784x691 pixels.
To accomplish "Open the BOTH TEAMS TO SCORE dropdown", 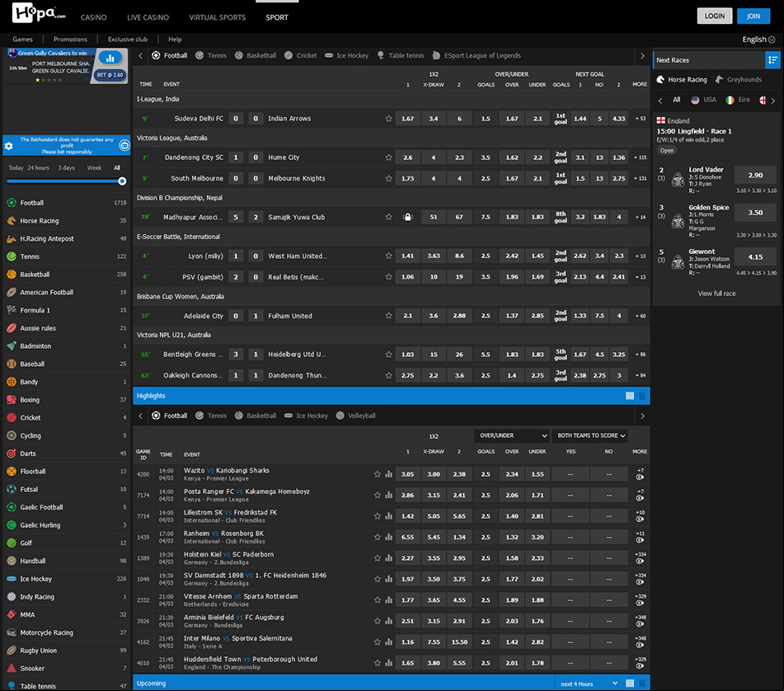I will (x=590, y=435).
